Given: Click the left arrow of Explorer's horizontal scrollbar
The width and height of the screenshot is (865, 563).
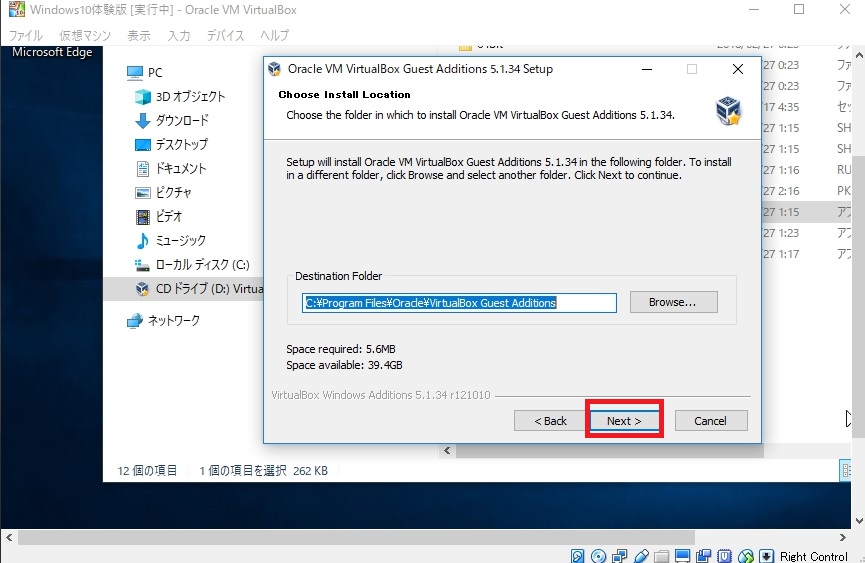Looking at the screenshot, I should (447, 451).
